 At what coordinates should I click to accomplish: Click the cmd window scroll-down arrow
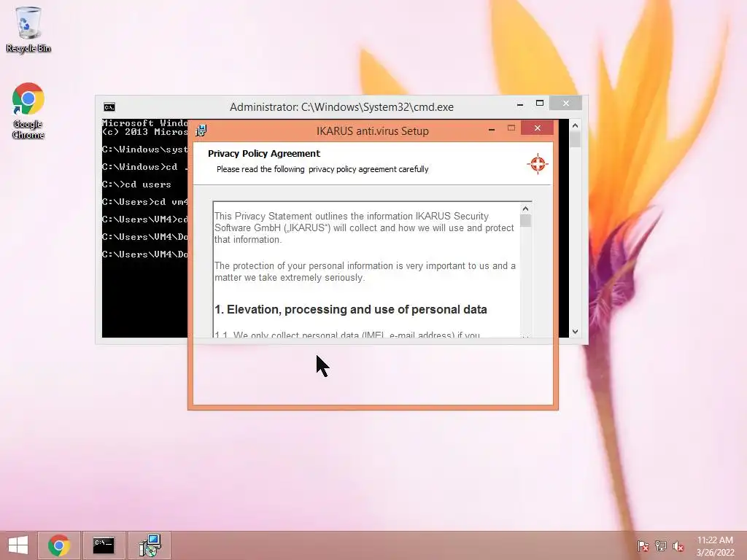click(x=575, y=332)
